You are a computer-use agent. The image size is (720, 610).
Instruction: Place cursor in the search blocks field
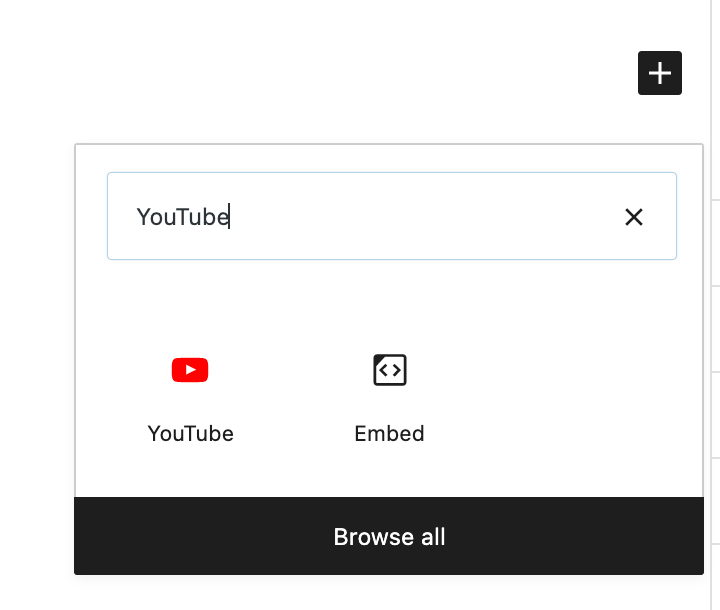400,217
